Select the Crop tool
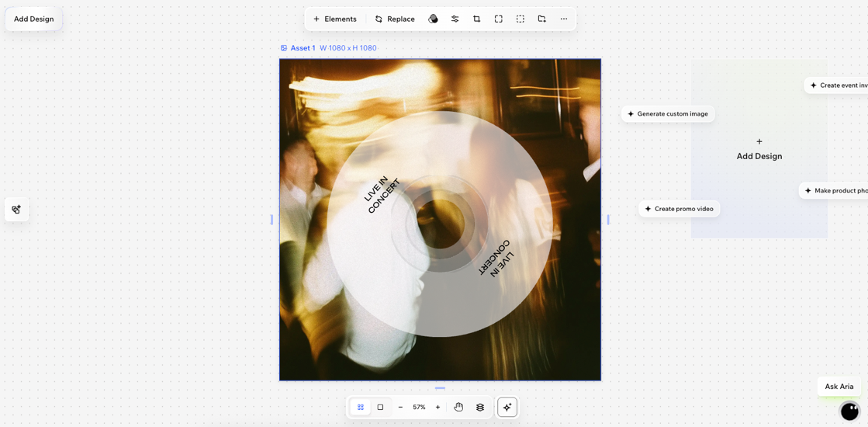The image size is (868, 427). click(x=476, y=19)
